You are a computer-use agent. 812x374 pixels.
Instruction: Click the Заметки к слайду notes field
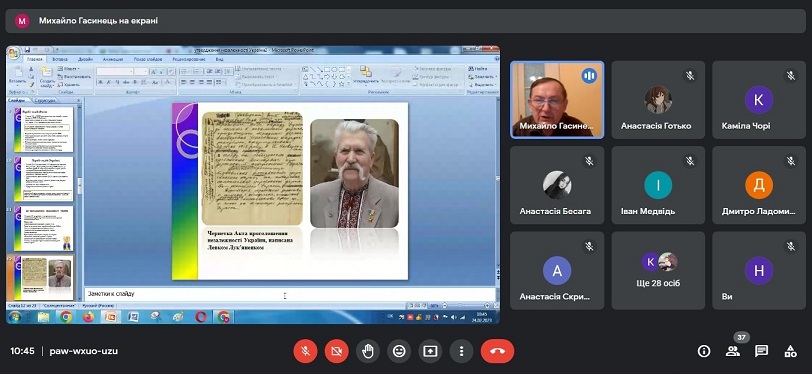[x=290, y=294]
